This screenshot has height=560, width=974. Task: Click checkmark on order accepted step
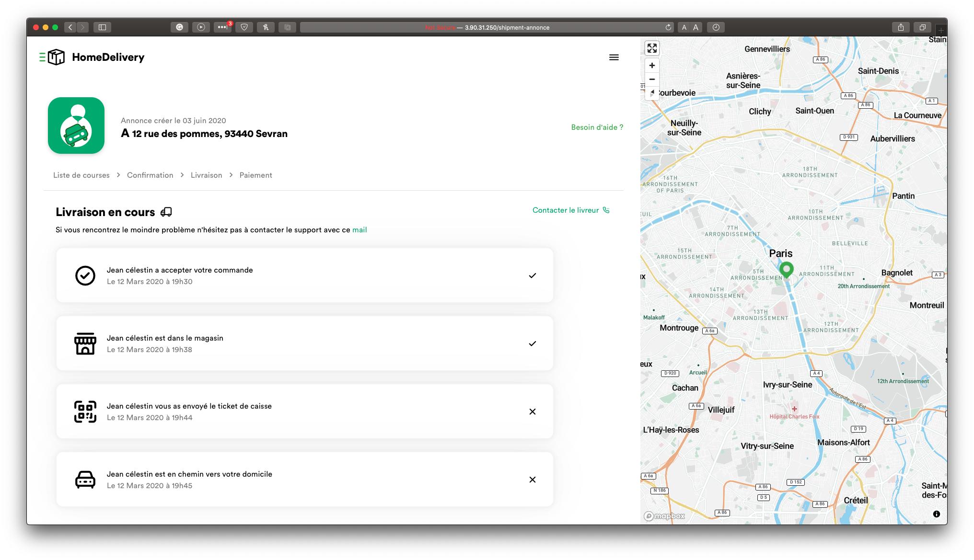532,275
